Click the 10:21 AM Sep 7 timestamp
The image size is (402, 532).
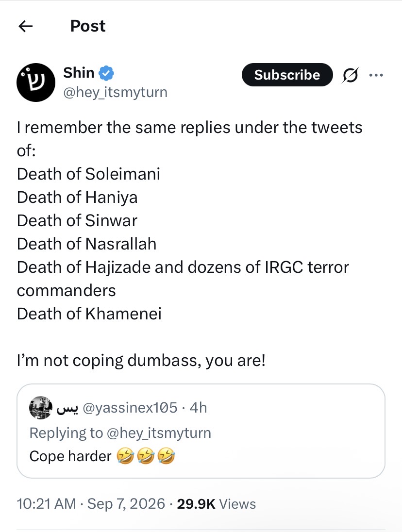[91, 504]
